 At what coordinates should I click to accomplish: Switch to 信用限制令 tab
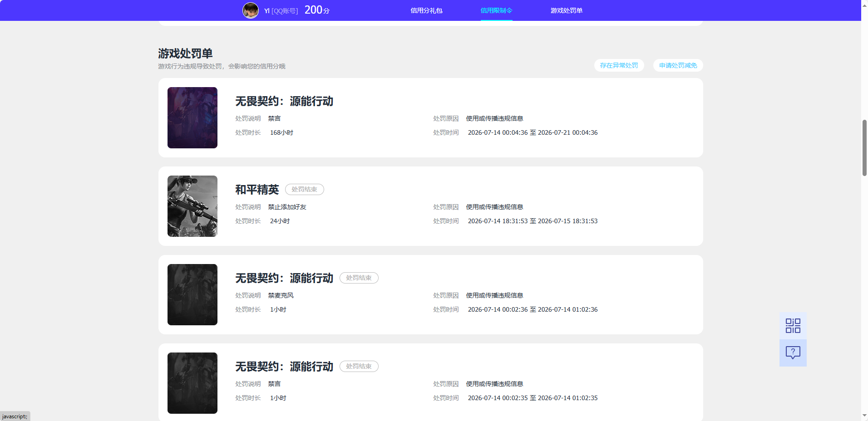496,10
